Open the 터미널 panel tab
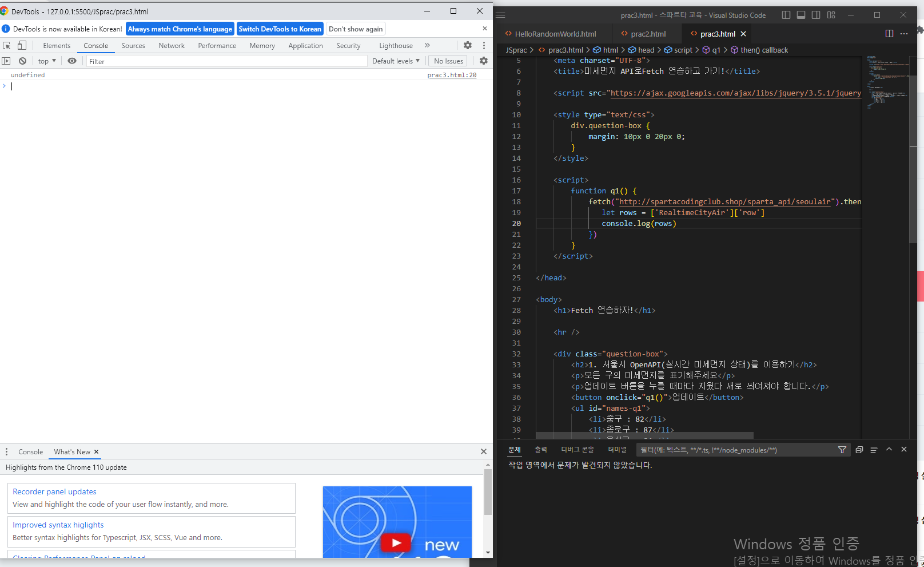924x567 pixels. tap(618, 450)
